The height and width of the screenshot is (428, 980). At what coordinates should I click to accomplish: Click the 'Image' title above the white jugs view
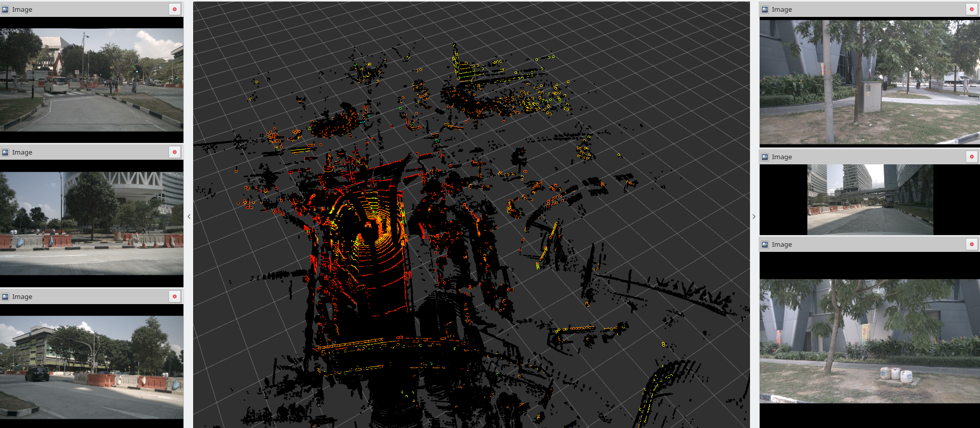pos(782,244)
